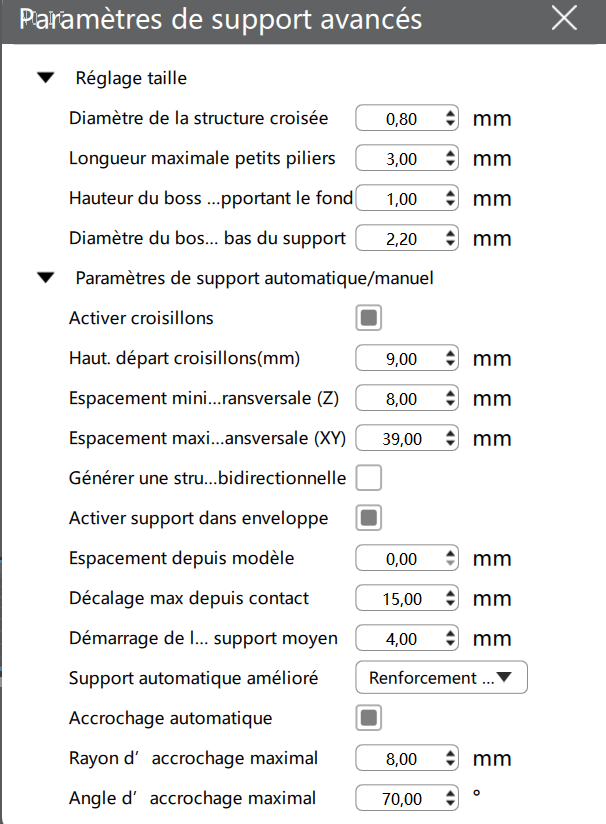Click Haut. départ croisillons value field
The height and width of the screenshot is (824, 606).
[x=400, y=359]
